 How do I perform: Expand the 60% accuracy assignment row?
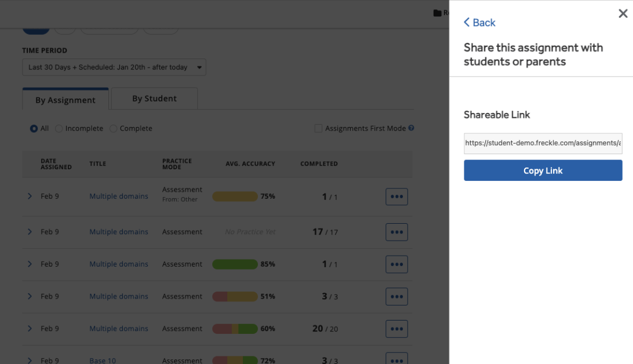coord(30,329)
